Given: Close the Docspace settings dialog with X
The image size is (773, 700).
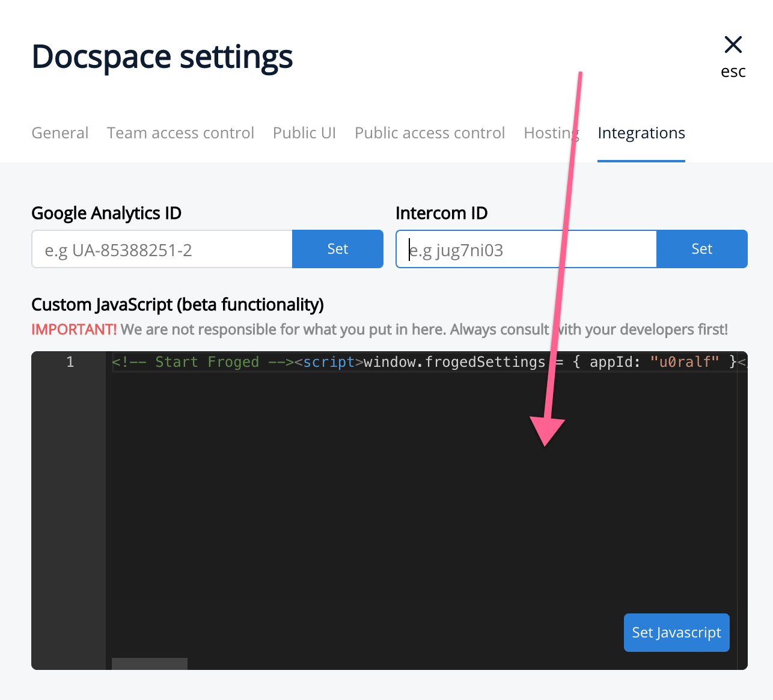Looking at the screenshot, I should [733, 45].
